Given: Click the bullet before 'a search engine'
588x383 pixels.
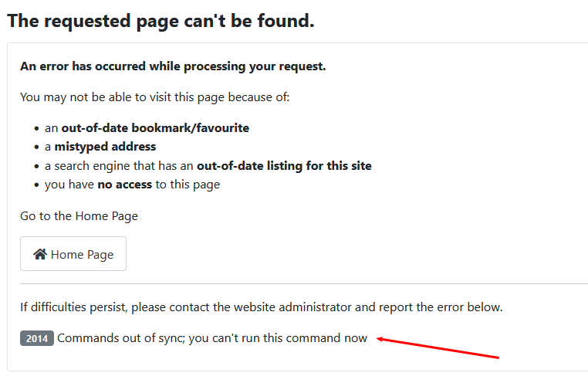Looking at the screenshot, I should 36,166.
